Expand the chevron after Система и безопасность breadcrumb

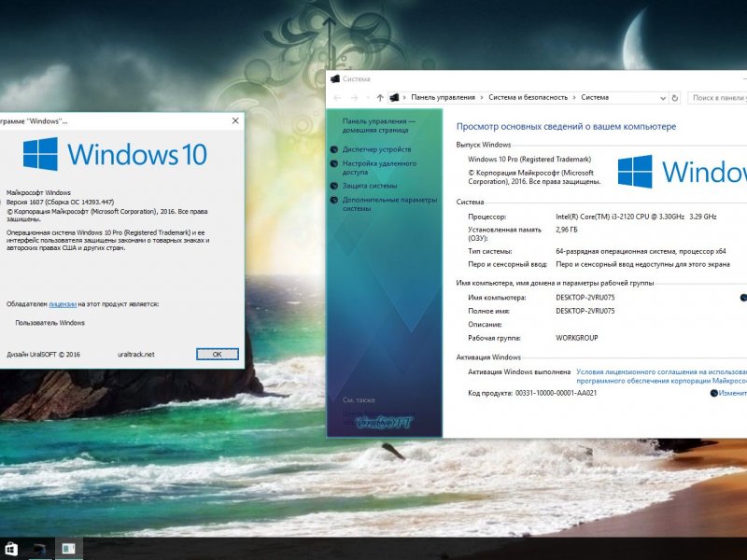[574, 98]
